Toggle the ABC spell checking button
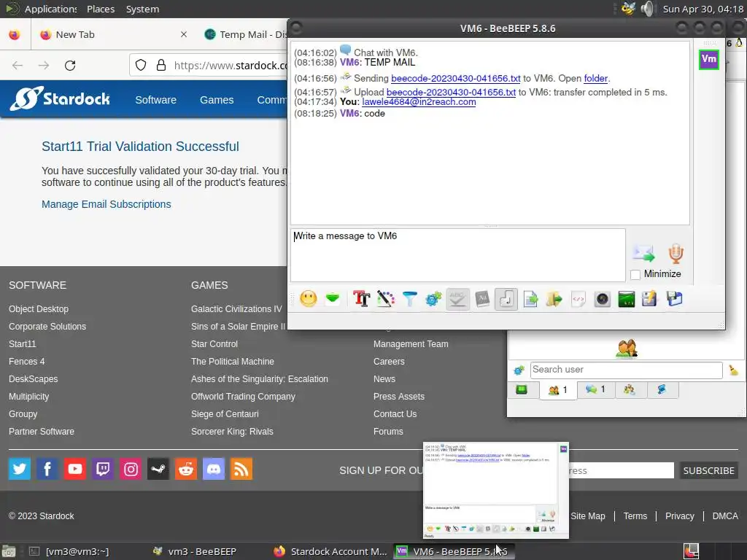This screenshot has width=747, height=560. point(457,299)
